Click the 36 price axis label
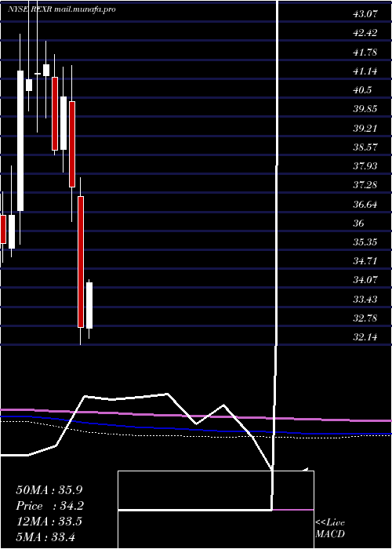Screen dimensions: 392x549 click(x=359, y=224)
